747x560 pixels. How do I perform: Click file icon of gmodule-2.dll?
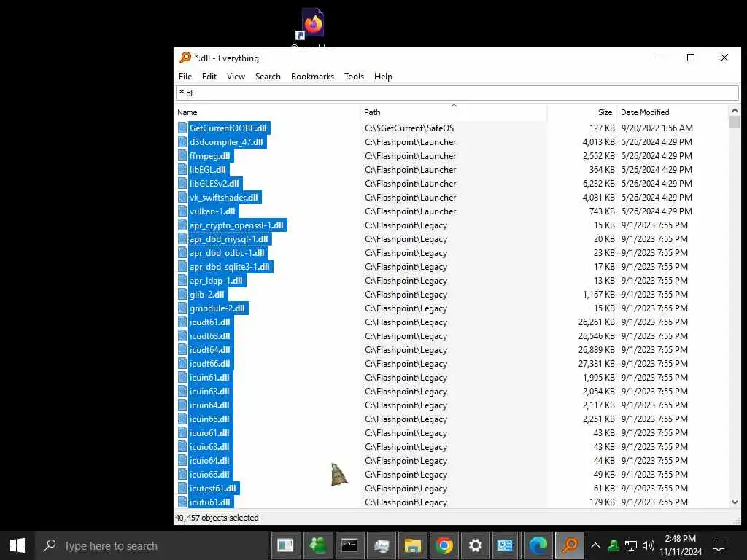(x=182, y=308)
